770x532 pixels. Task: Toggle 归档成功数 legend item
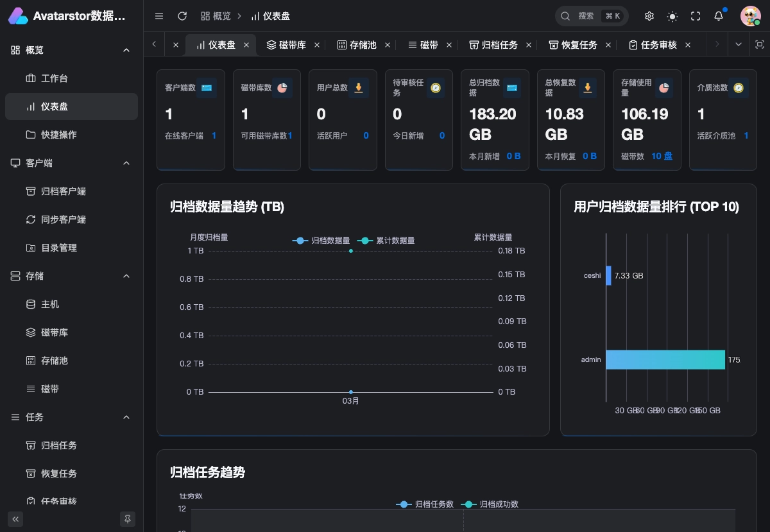[x=490, y=504]
